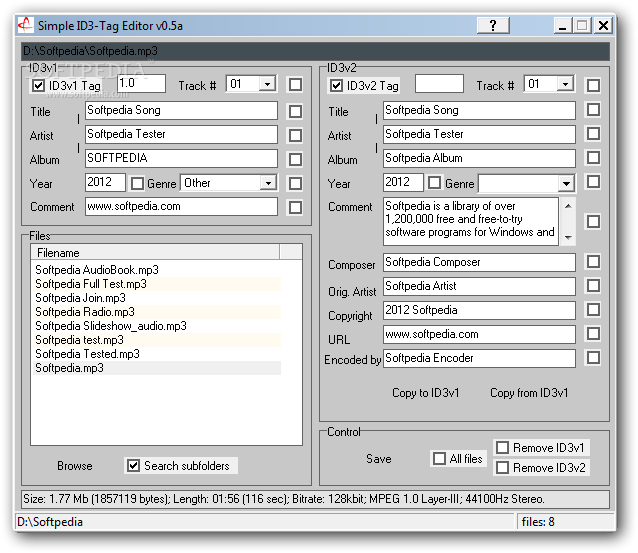The width and height of the screenshot is (638, 553).
Task: Click the app icon in the title bar
Action: pos(25,25)
